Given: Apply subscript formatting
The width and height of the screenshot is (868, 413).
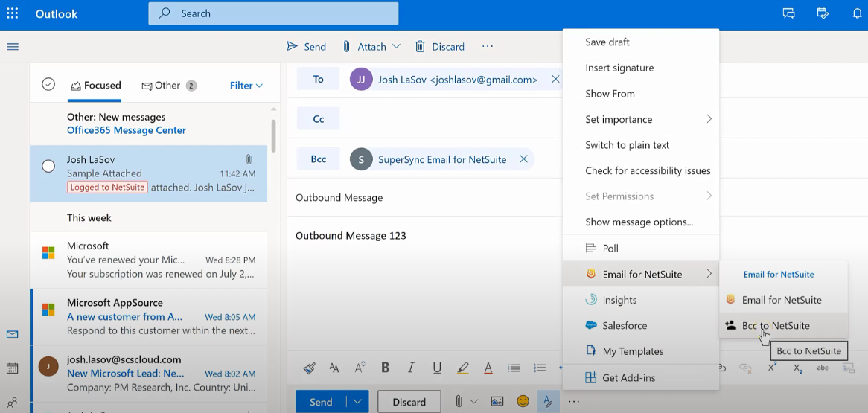Looking at the screenshot, I should pyautogui.click(x=798, y=368).
